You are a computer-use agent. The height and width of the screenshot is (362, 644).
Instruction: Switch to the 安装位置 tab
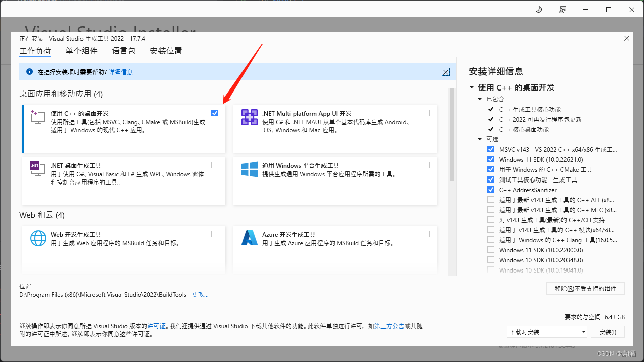pyautogui.click(x=166, y=51)
